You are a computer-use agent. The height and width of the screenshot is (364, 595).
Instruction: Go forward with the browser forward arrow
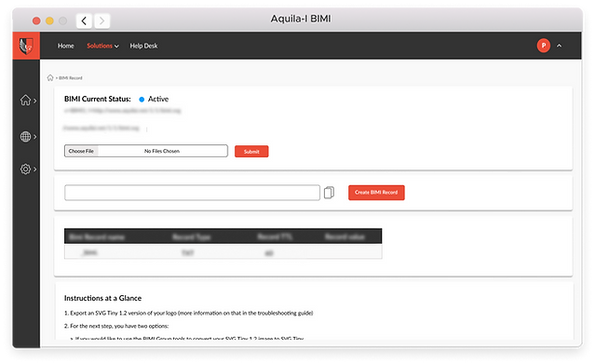click(x=101, y=20)
